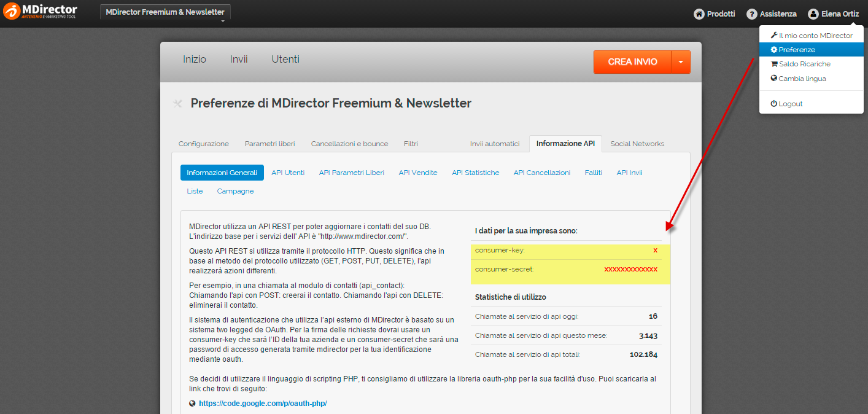The image size is (868, 414).
Task: Open the API Vendite sub-tab
Action: tap(418, 173)
